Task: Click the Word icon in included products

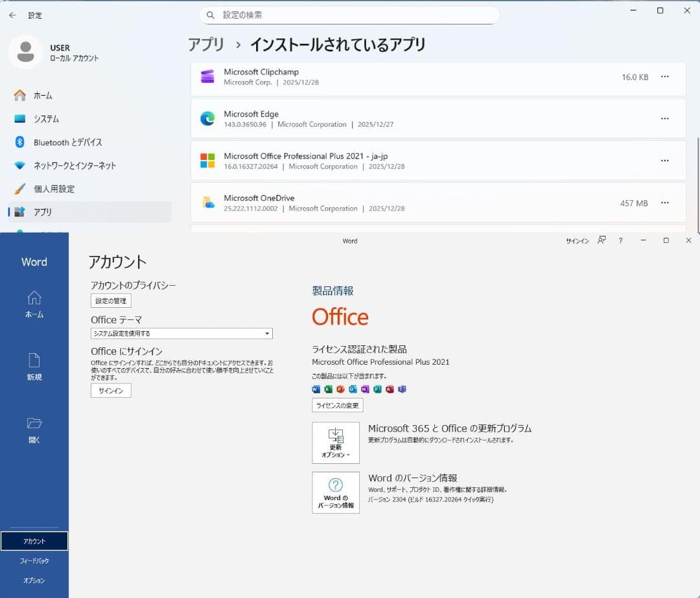Action: point(316,389)
